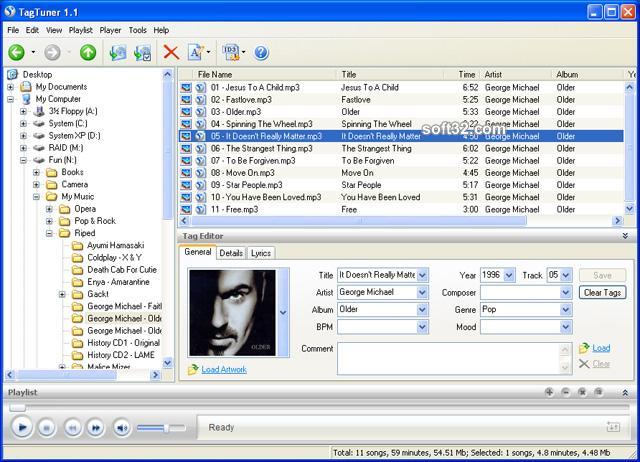Click the George Michael album art thumbnail
The height and width of the screenshot is (462, 640).
click(x=233, y=313)
